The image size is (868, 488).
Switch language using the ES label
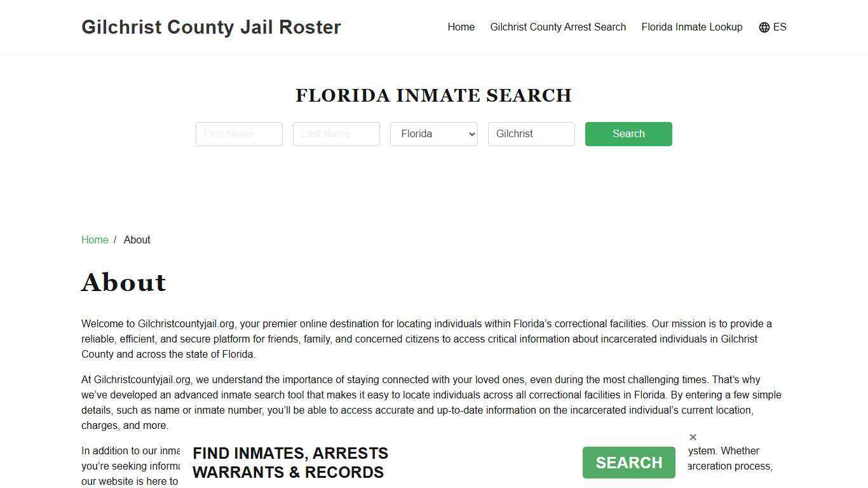click(x=780, y=27)
